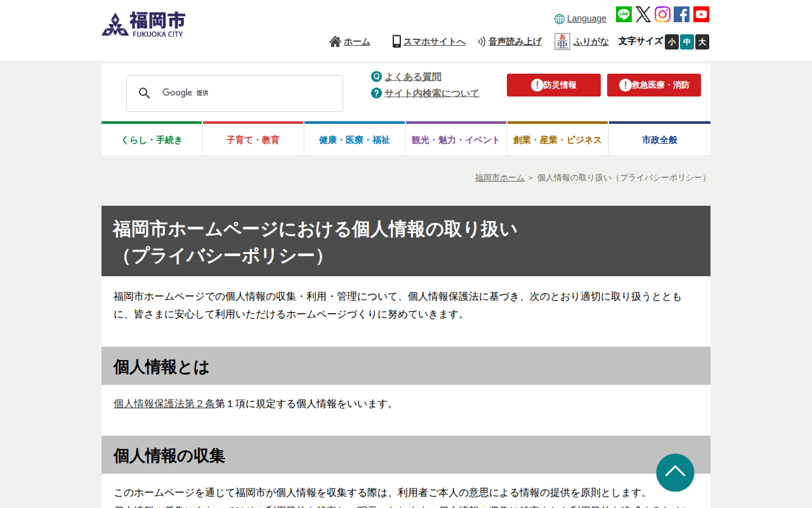Activate 音声読み上げ link
This screenshot has width=812, height=508.
click(x=515, y=41)
